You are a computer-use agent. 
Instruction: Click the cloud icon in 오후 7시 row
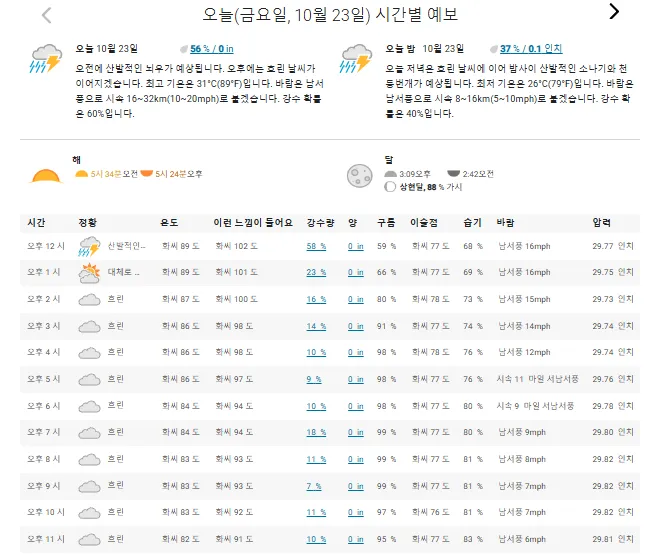click(x=89, y=433)
